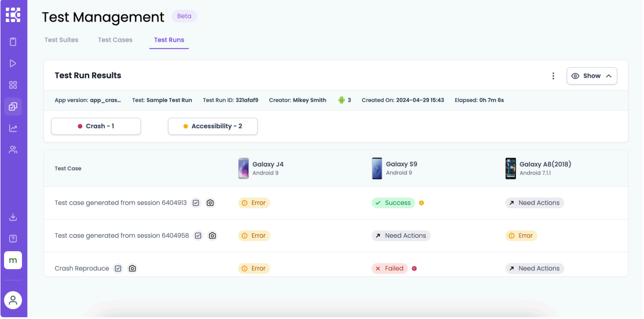Screen dimensions: 644x319
Task: Click the camera icon for Crash Reproduce
Action: click(x=132, y=269)
